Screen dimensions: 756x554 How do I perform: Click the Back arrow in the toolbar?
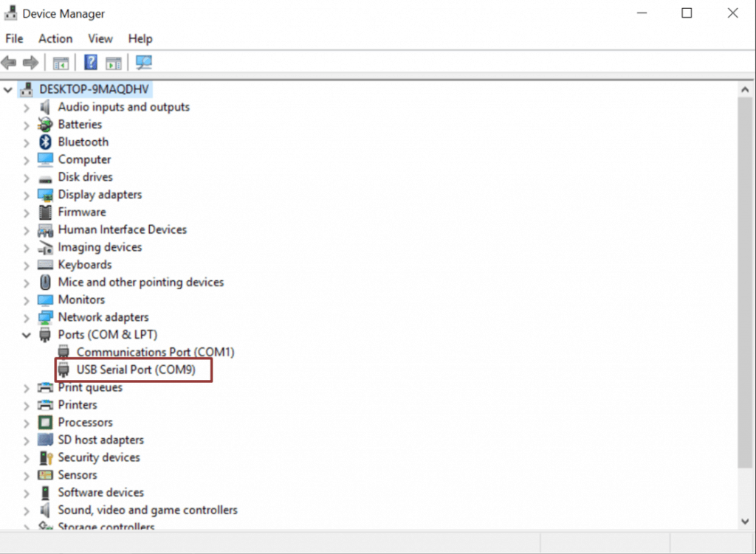(10, 63)
